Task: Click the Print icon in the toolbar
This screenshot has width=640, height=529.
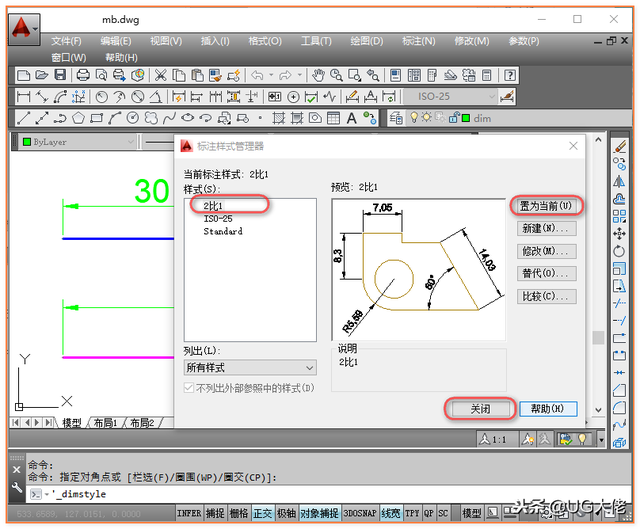Action: coord(83,76)
